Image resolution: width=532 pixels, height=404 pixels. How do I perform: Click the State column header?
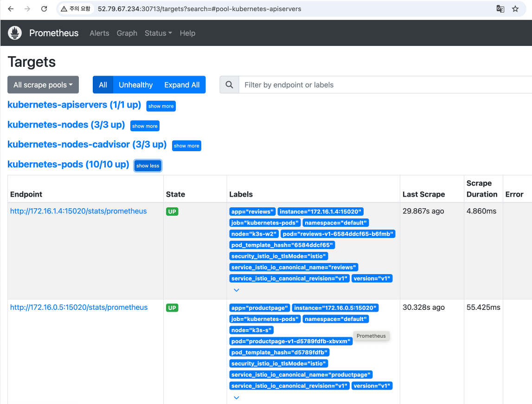coord(175,194)
